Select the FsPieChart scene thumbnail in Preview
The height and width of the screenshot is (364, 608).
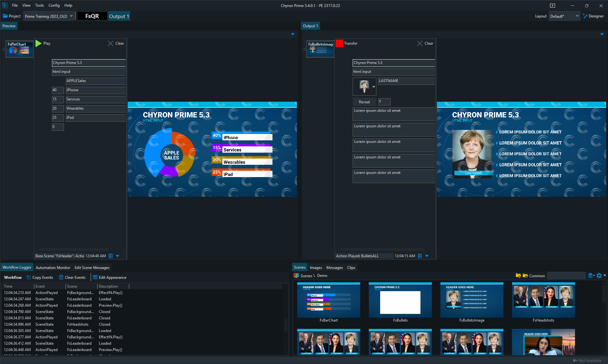(x=20, y=49)
